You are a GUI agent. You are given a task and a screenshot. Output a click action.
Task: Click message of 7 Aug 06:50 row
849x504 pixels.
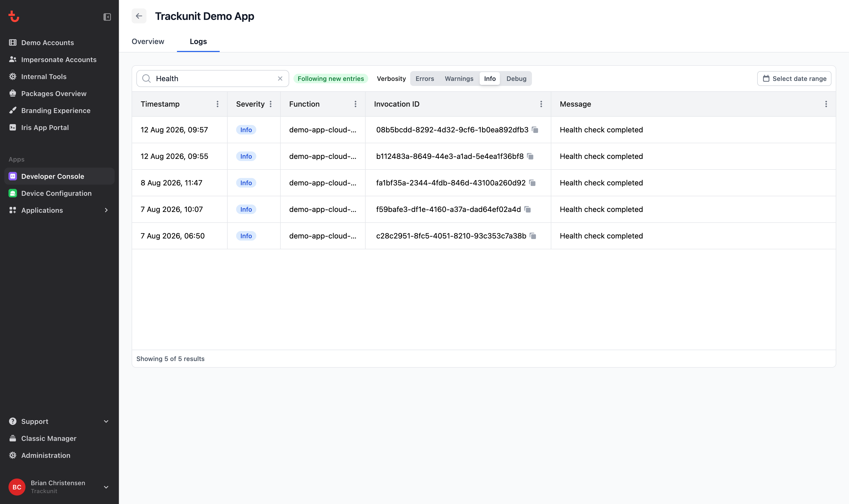601,236
